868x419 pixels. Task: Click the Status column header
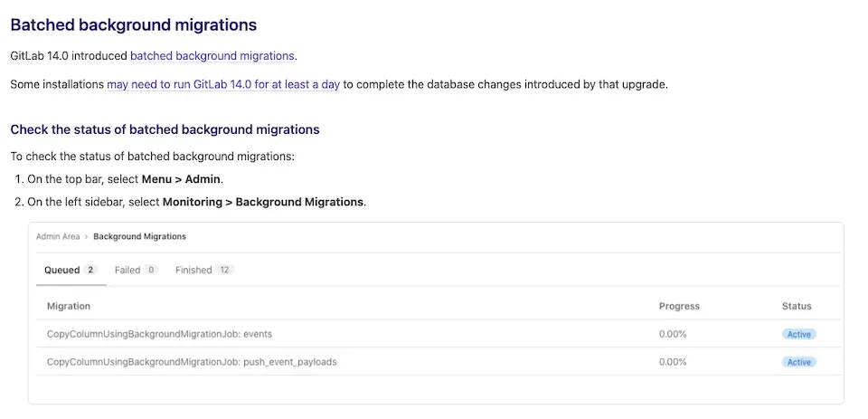[797, 306]
